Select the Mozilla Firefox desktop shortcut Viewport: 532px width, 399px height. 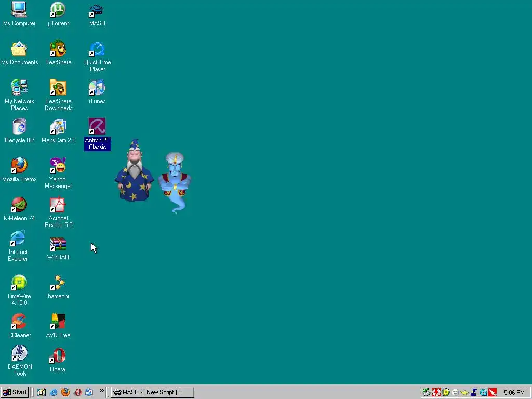[19, 170]
